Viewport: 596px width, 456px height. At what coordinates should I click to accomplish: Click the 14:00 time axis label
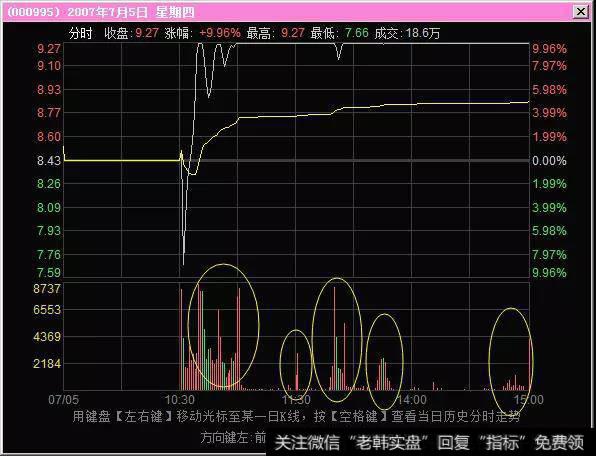click(x=412, y=400)
